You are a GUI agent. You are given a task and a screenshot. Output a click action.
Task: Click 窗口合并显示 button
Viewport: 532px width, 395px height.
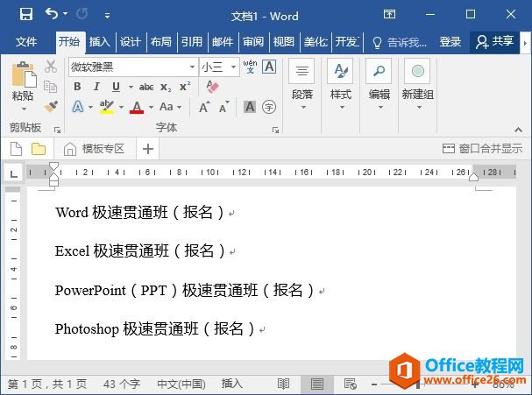[482, 149]
